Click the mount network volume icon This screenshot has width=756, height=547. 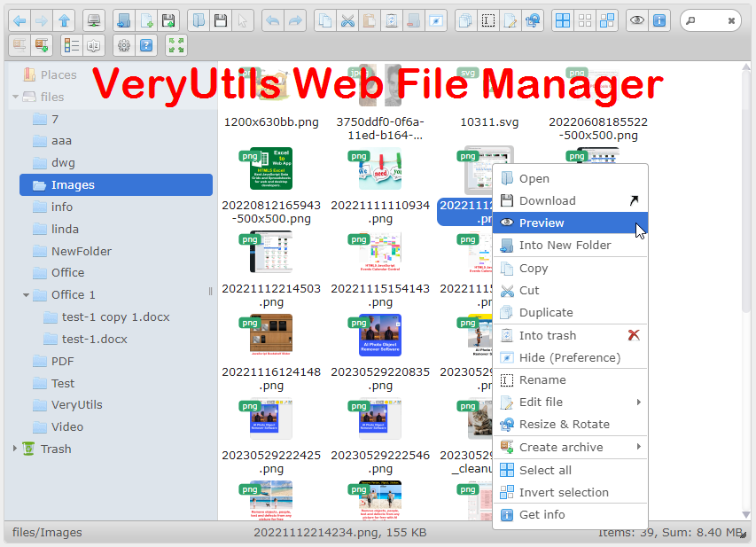(x=94, y=20)
